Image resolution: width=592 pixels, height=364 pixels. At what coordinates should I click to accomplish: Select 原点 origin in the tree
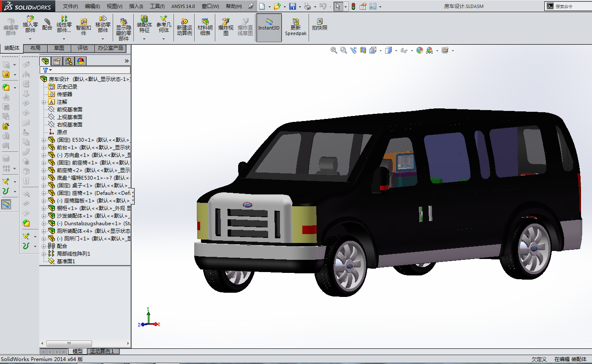click(62, 132)
